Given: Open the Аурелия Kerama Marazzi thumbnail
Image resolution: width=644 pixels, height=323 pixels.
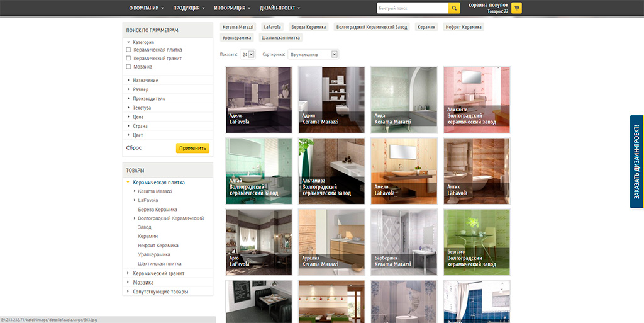Looking at the screenshot, I should 331,242.
